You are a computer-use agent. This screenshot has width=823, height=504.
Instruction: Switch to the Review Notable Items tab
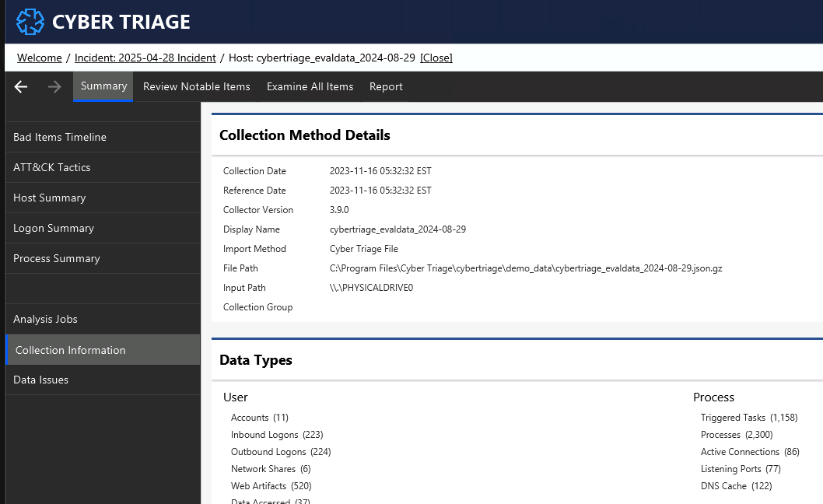pyautogui.click(x=197, y=86)
